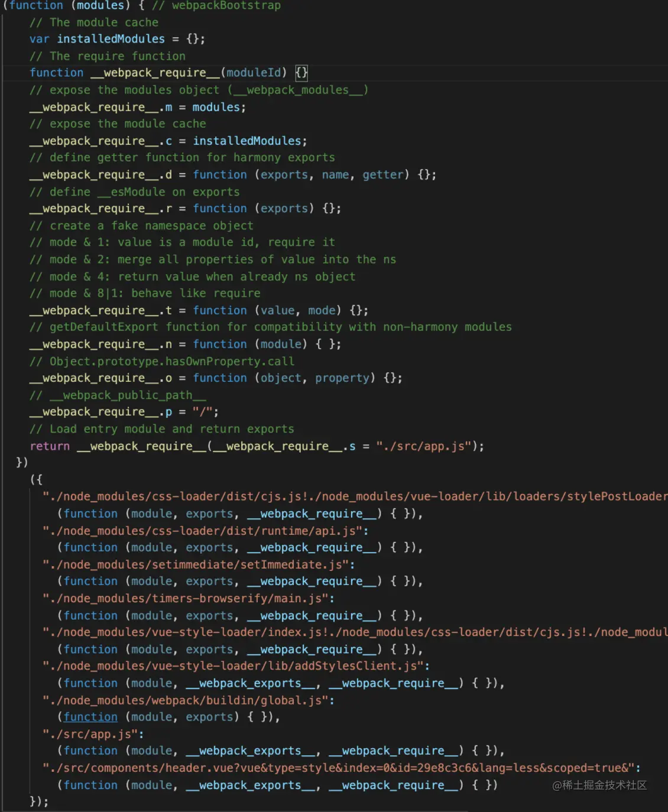
Task: Click the '__webpack_require__.p = "/"' line
Action: [x=124, y=412]
